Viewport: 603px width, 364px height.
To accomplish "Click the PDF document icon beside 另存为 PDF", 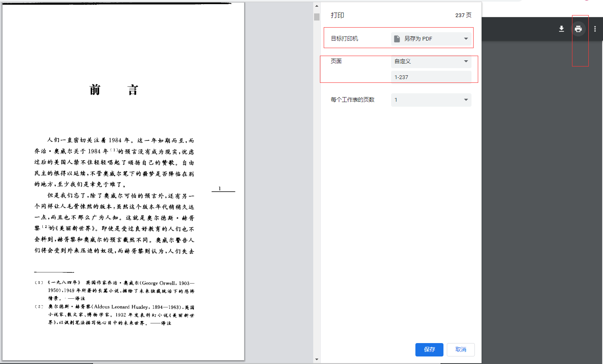I will [397, 38].
